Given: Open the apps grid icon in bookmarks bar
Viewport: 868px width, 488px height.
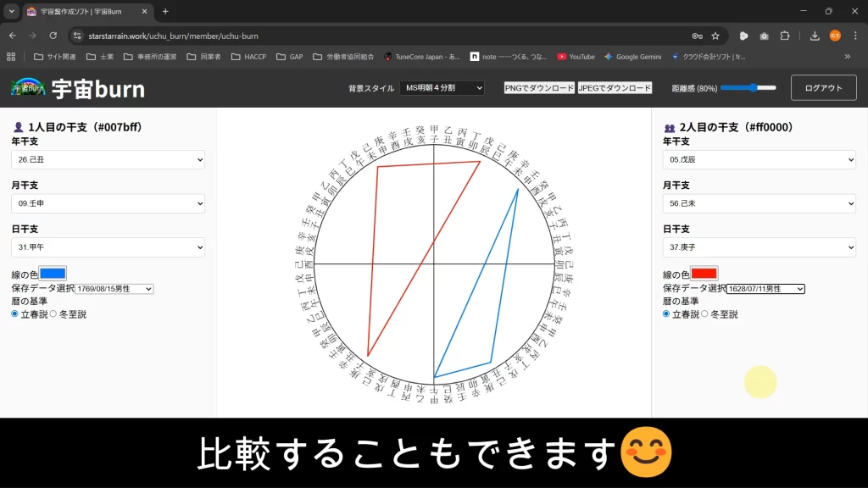Looking at the screenshot, I should point(11,57).
